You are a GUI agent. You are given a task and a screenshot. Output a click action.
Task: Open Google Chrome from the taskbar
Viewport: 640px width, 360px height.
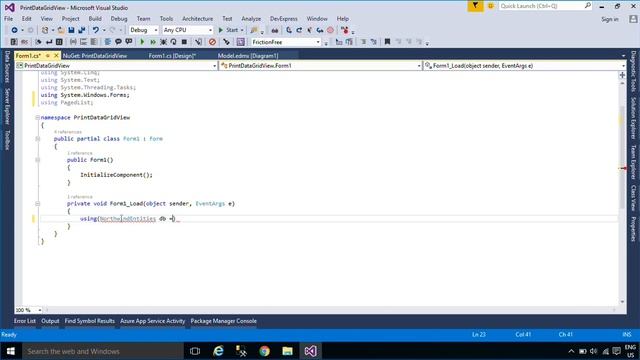[264, 351]
